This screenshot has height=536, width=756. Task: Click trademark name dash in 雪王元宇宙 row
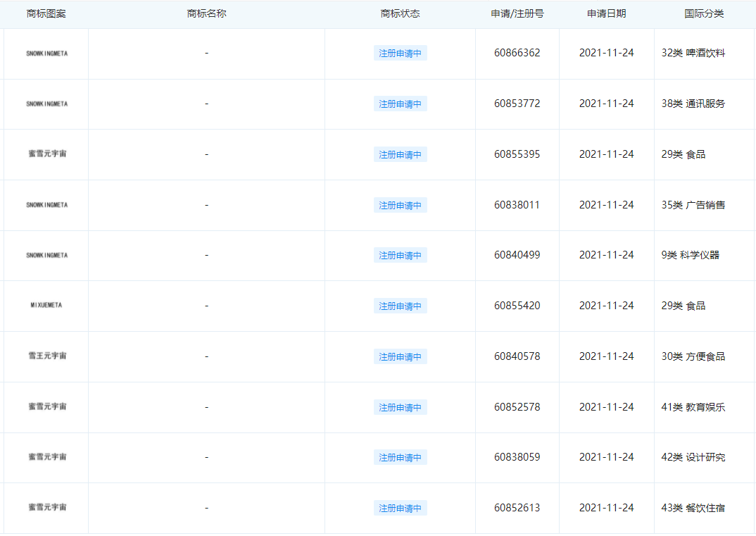tap(206, 356)
